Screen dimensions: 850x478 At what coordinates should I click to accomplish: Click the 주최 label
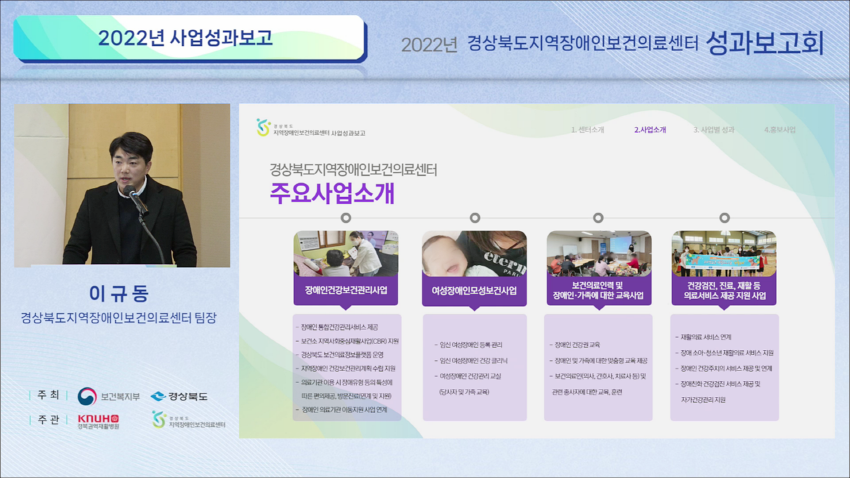48,395
